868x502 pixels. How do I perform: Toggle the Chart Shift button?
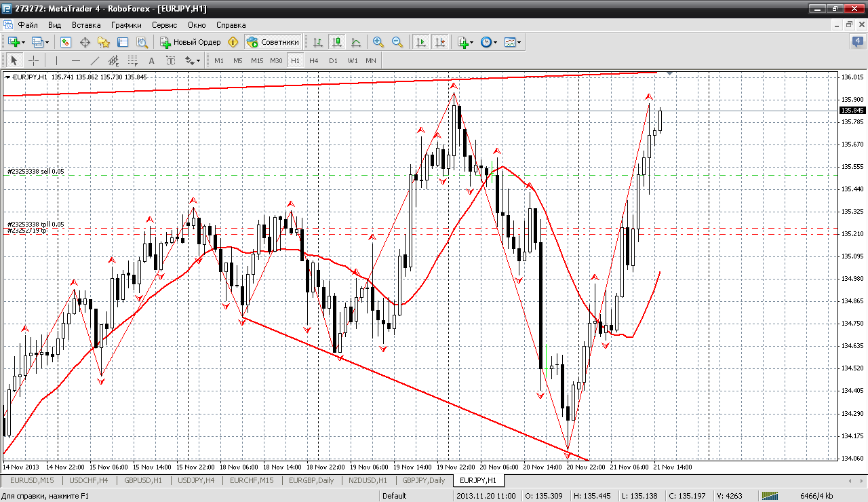(440, 42)
